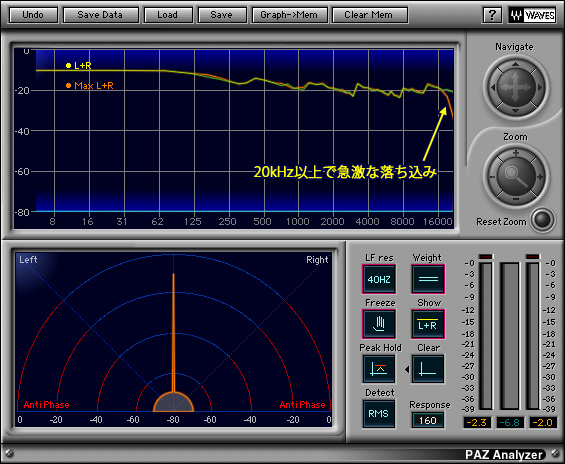565x464 pixels.
Task: Toggle the Peak Hold button
Action: tap(379, 369)
